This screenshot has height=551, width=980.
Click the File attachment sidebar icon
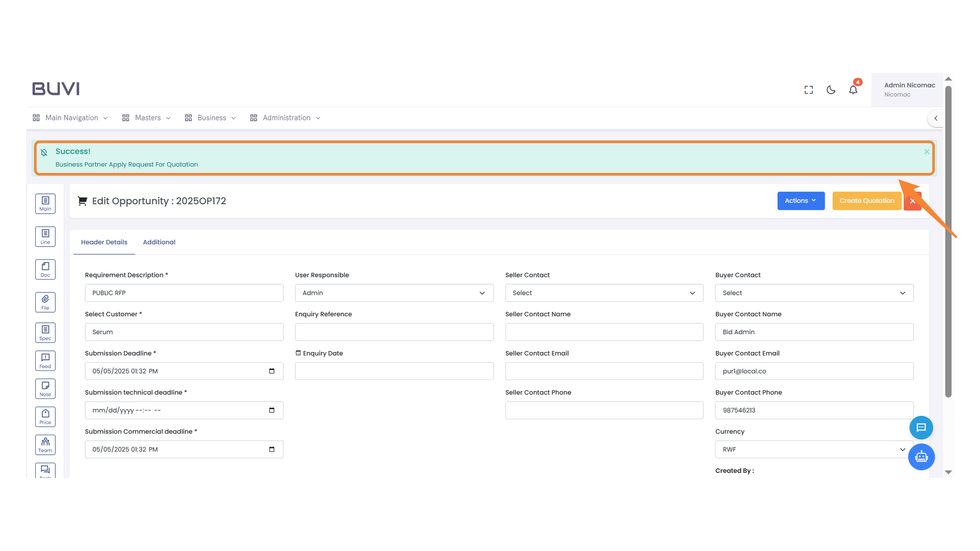coord(45,302)
